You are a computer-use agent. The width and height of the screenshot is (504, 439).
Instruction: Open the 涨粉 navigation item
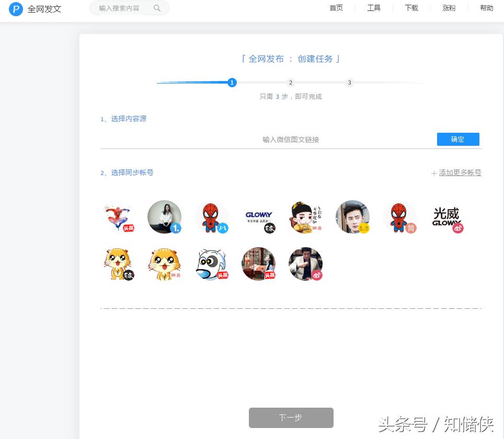point(449,8)
